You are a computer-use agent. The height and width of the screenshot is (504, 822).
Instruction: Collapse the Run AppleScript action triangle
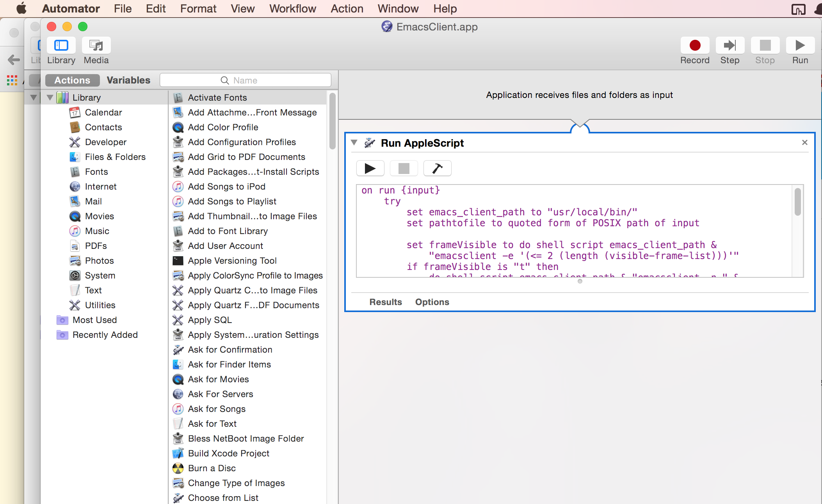click(x=354, y=143)
